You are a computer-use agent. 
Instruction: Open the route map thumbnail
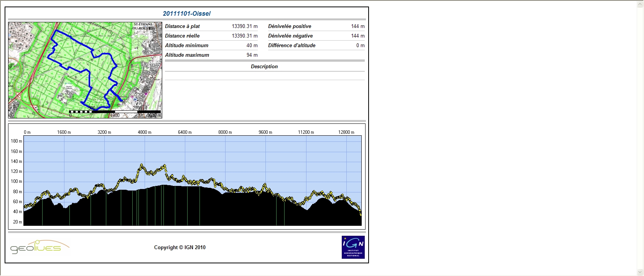pos(85,70)
